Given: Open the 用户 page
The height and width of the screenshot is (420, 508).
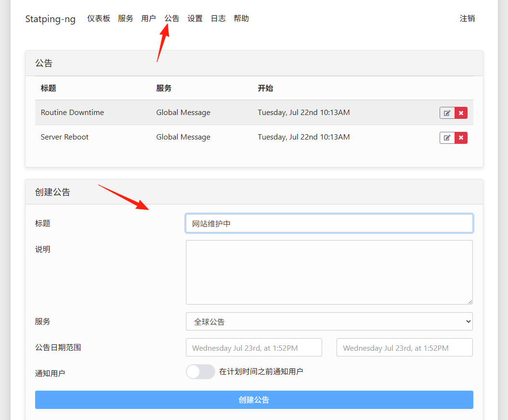Looking at the screenshot, I should (x=148, y=18).
